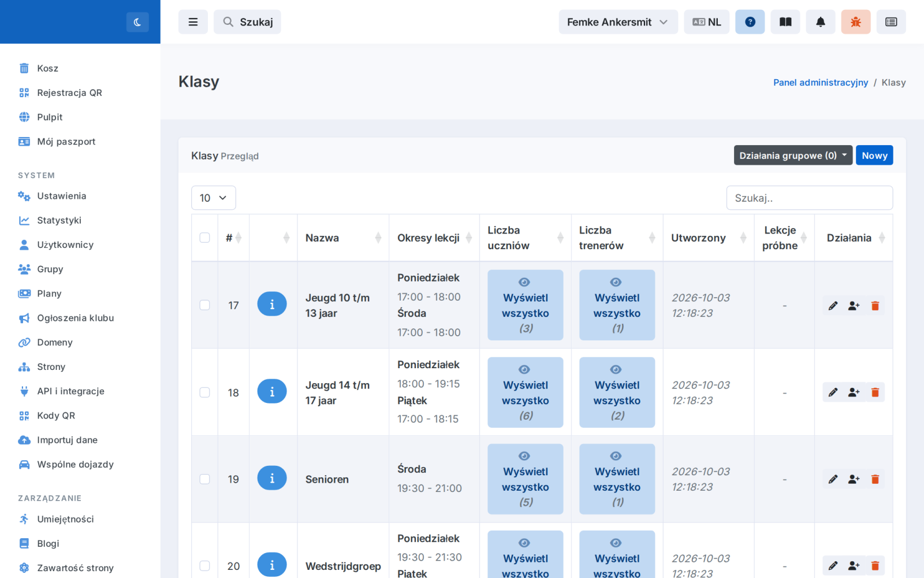
Task: Report a bug via bug icon
Action: (x=856, y=22)
